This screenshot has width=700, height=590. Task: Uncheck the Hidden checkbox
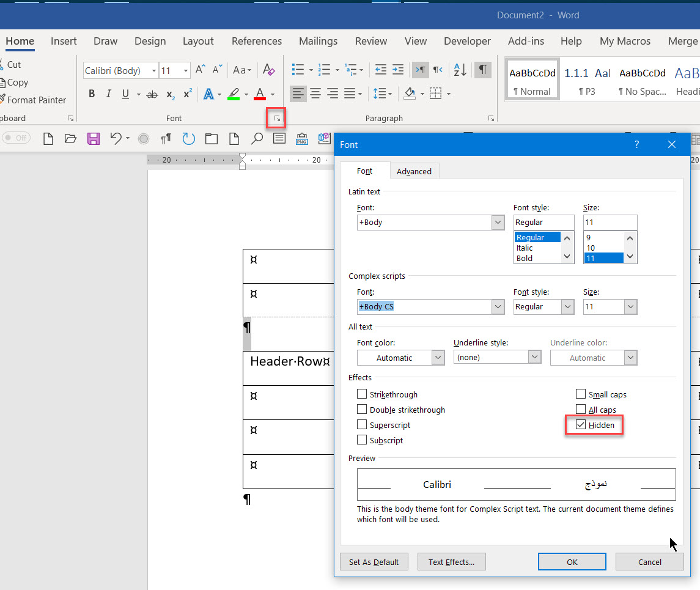click(x=581, y=425)
